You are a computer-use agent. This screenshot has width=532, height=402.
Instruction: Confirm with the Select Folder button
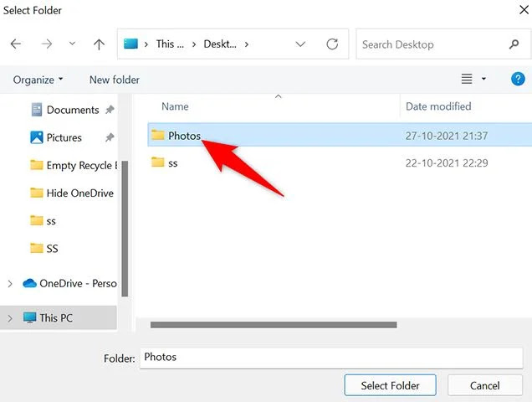tap(390, 385)
